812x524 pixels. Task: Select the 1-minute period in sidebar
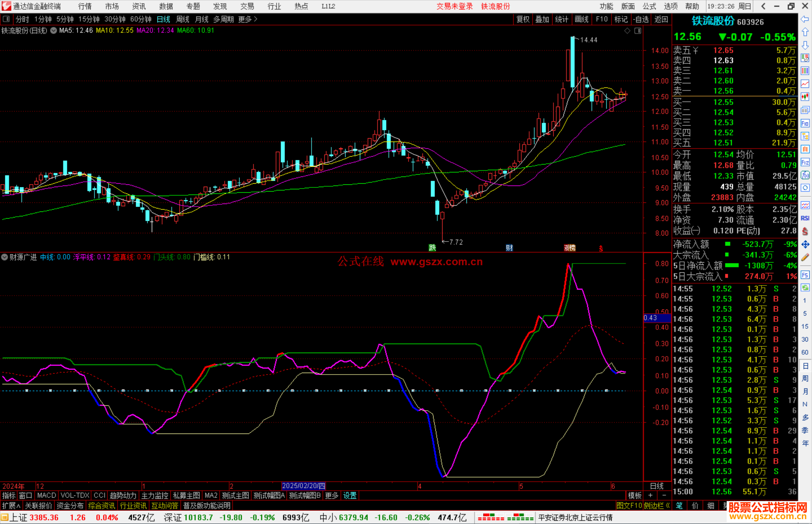[805, 301]
